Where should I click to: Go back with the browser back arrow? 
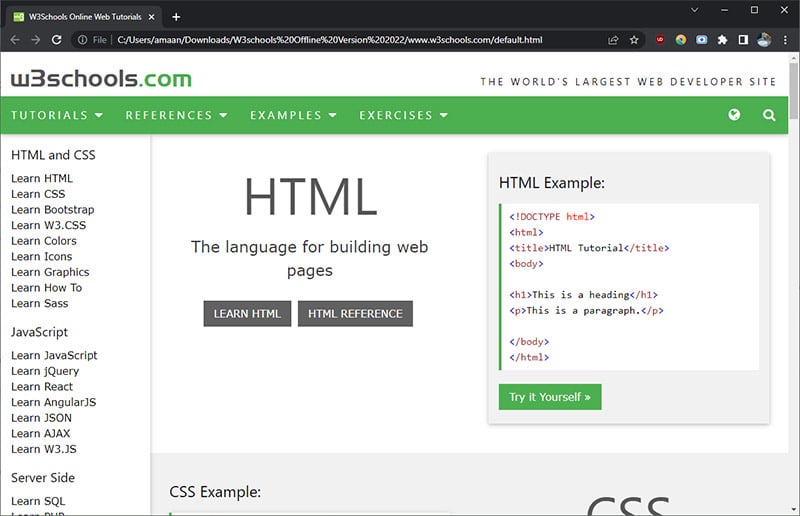(15, 40)
